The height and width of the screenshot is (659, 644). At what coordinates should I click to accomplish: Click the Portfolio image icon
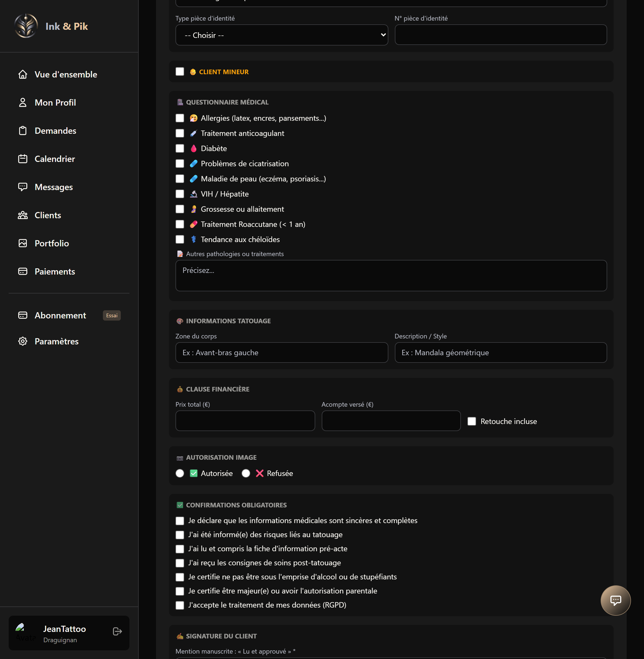click(23, 243)
